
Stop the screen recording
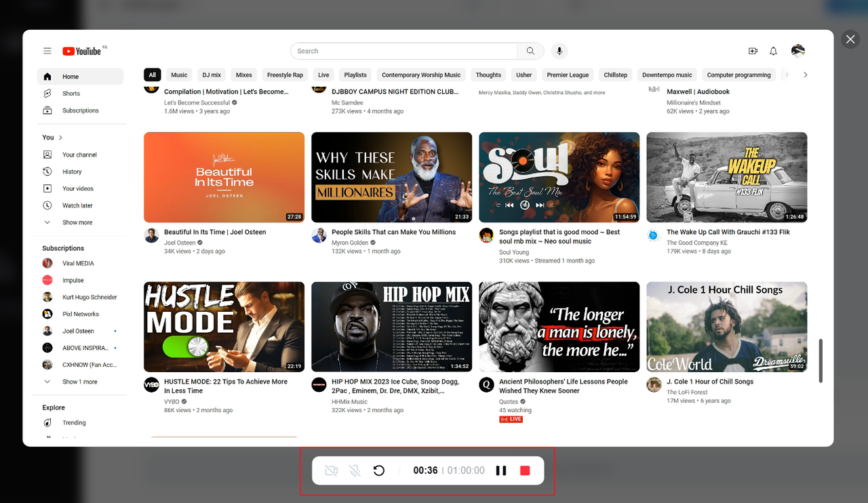click(525, 470)
